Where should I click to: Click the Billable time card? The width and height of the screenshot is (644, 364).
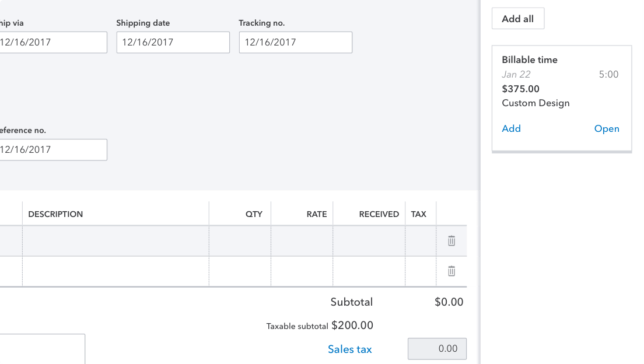click(562, 99)
